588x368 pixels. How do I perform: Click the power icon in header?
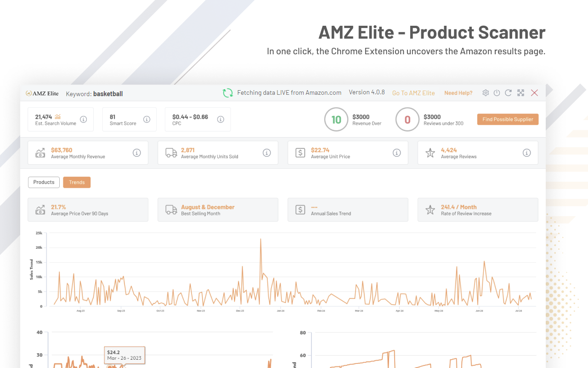pyautogui.click(x=497, y=93)
